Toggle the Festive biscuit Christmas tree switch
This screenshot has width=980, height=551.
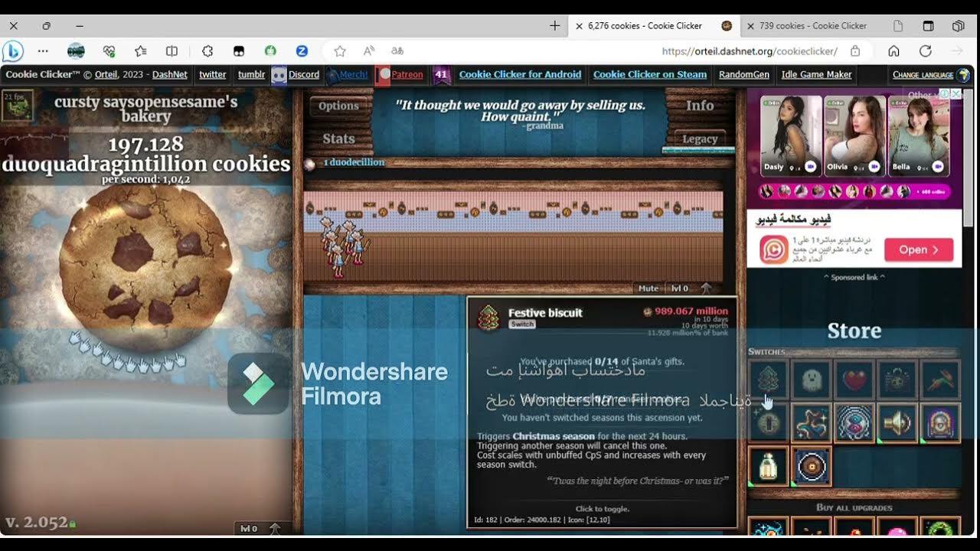(767, 379)
